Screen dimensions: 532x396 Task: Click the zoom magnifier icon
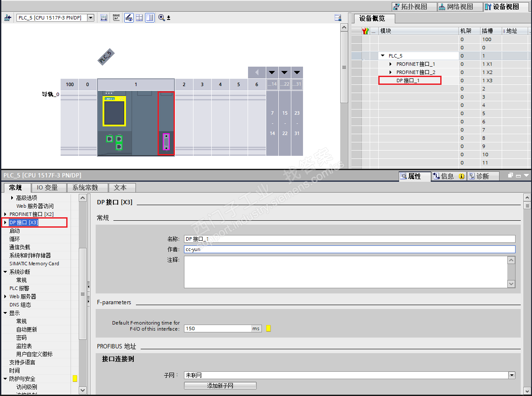click(x=161, y=18)
